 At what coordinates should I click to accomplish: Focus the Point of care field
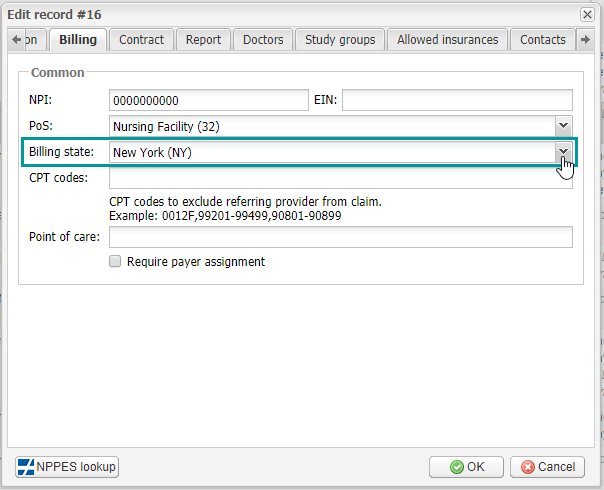point(341,237)
